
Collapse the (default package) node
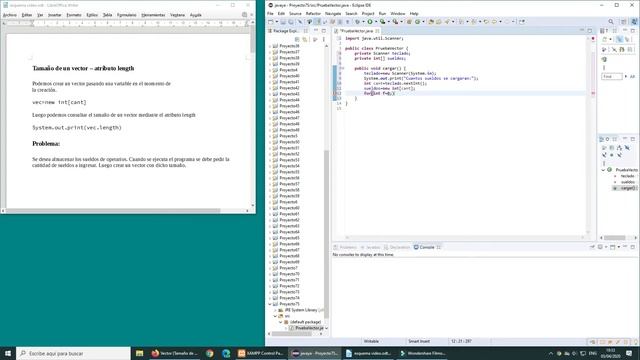tap(281, 322)
